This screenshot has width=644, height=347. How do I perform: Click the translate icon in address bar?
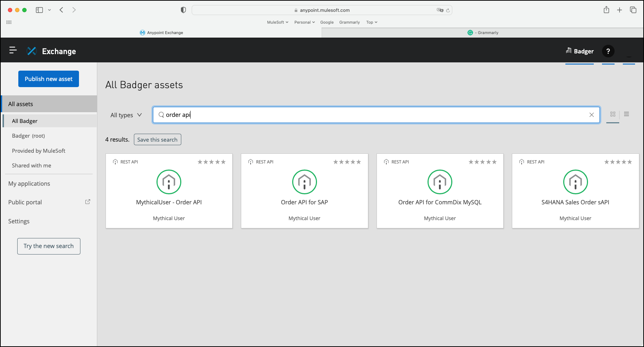pyautogui.click(x=440, y=10)
